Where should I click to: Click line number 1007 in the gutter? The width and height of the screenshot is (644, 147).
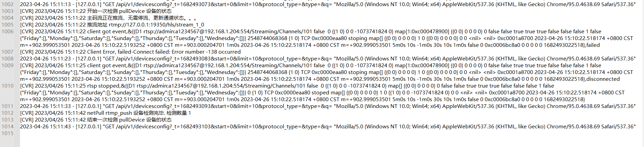[x=7, y=52]
